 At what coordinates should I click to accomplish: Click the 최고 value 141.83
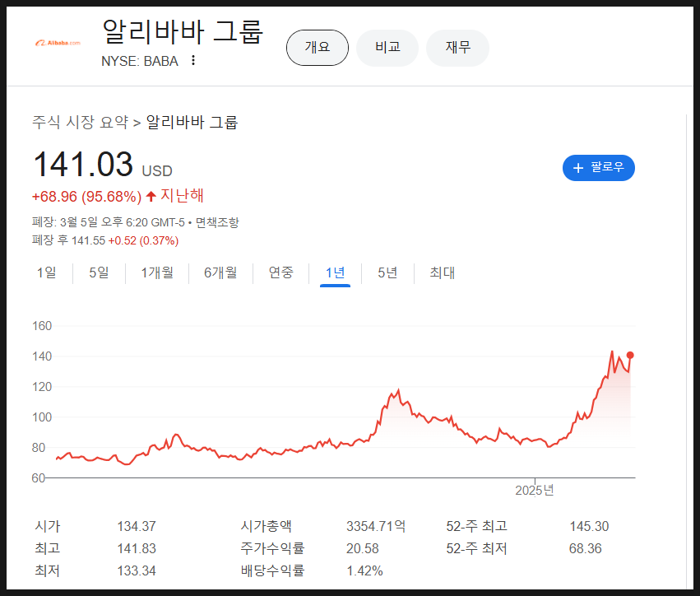pyautogui.click(x=137, y=548)
